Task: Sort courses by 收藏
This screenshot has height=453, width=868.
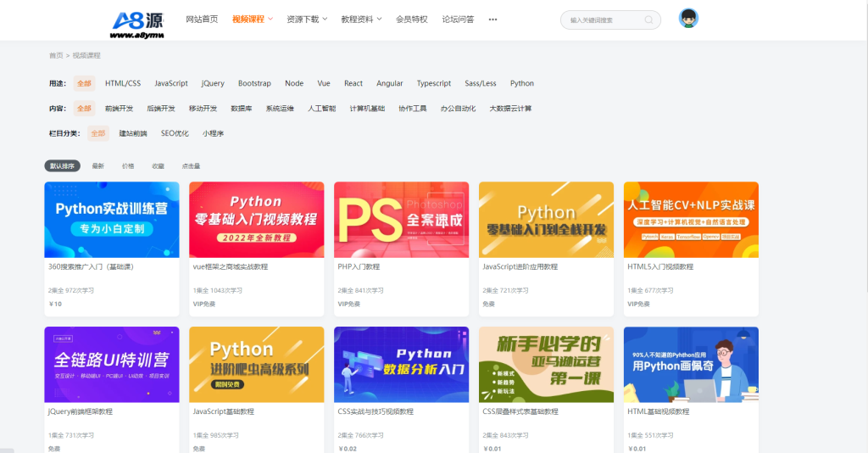Action: [x=158, y=166]
